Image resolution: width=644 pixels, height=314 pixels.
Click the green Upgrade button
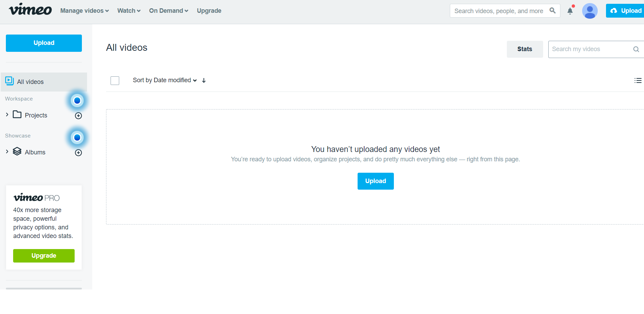pos(44,256)
